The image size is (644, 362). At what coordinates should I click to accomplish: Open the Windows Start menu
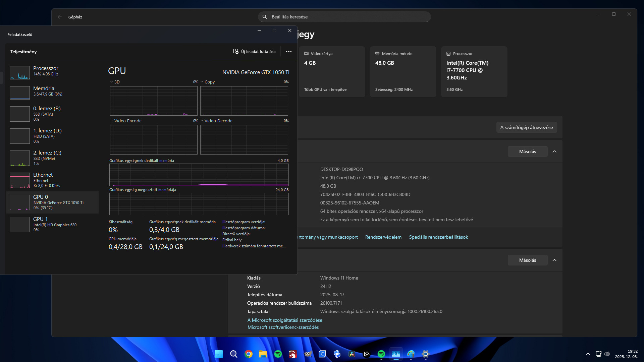[x=219, y=354]
